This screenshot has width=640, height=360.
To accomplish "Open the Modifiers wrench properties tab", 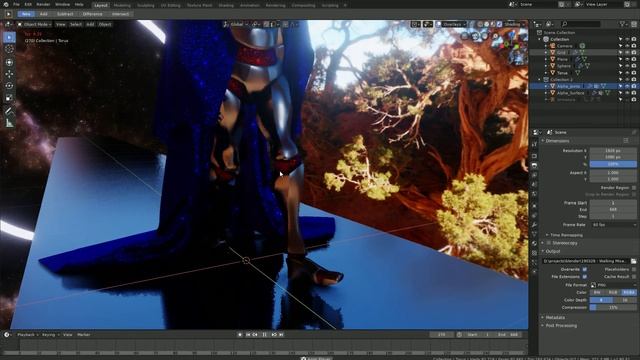I will (534, 224).
